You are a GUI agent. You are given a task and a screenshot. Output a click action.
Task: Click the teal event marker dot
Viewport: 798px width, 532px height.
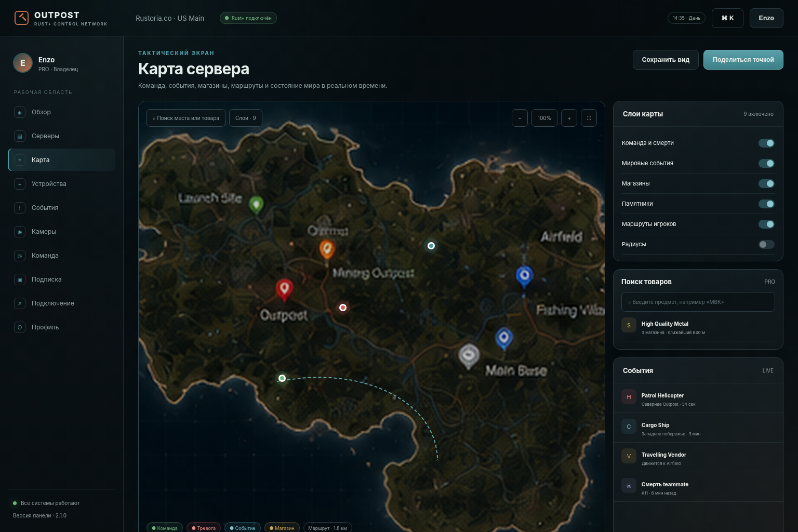(x=431, y=246)
